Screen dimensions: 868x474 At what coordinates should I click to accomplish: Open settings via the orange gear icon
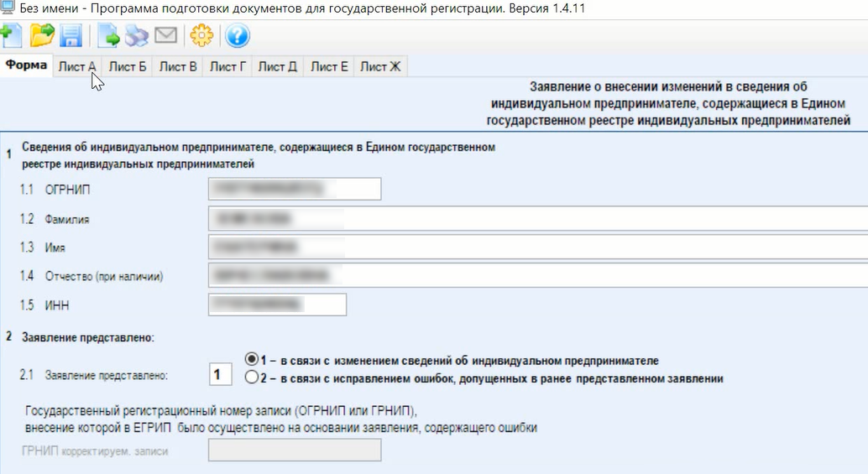pos(201,35)
